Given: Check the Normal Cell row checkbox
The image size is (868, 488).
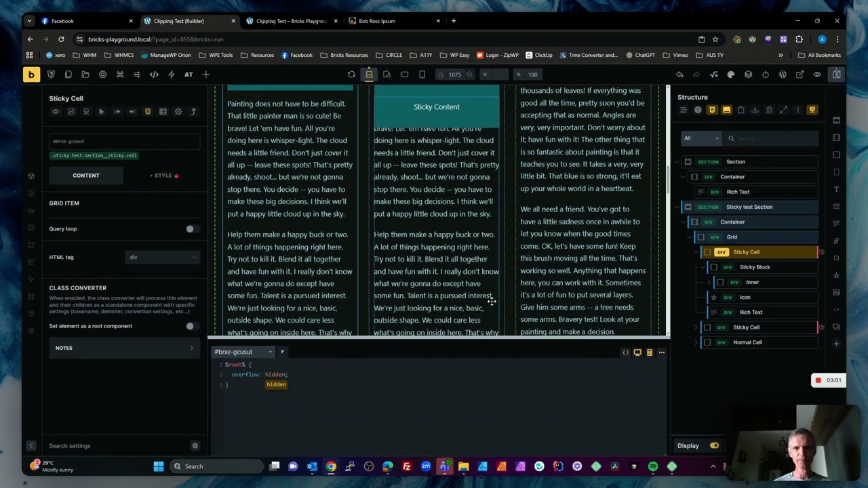Looking at the screenshot, I should click(x=707, y=342).
